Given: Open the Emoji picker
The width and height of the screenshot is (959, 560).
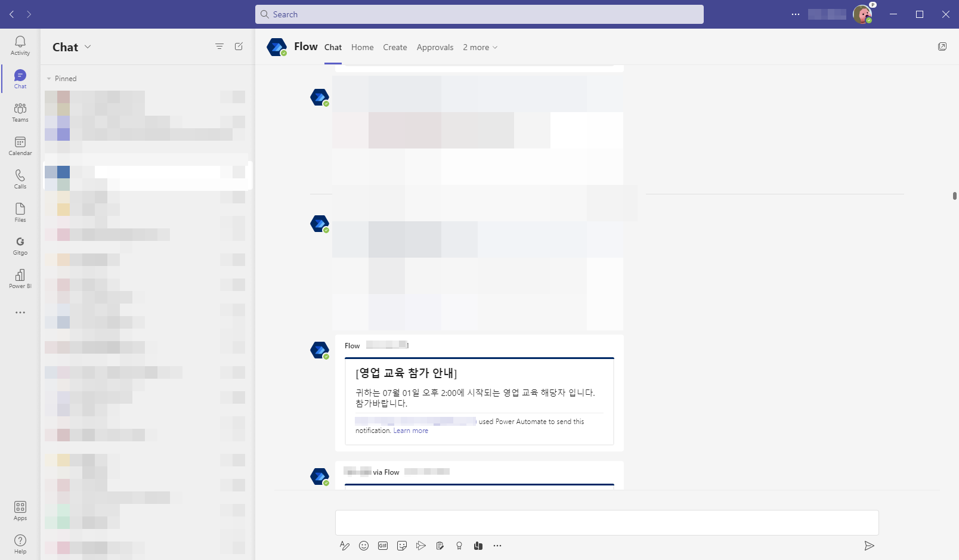Looking at the screenshot, I should (364, 546).
